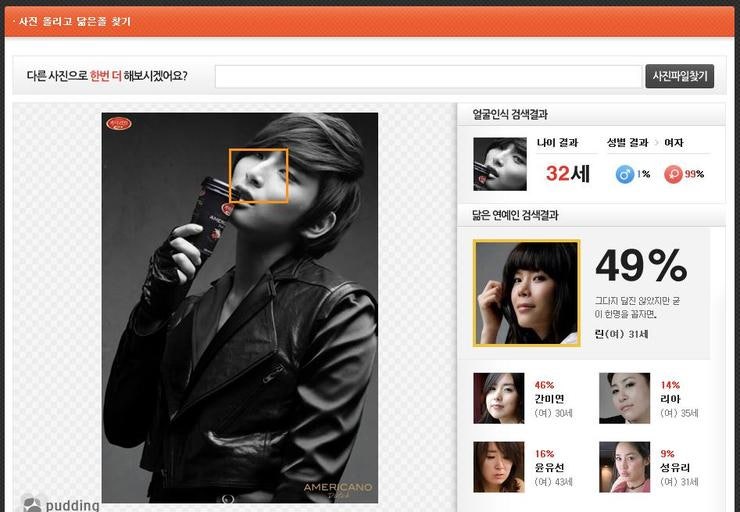Click the 성유리 name link
Viewport: 740px width, 512px height.
tap(676, 467)
